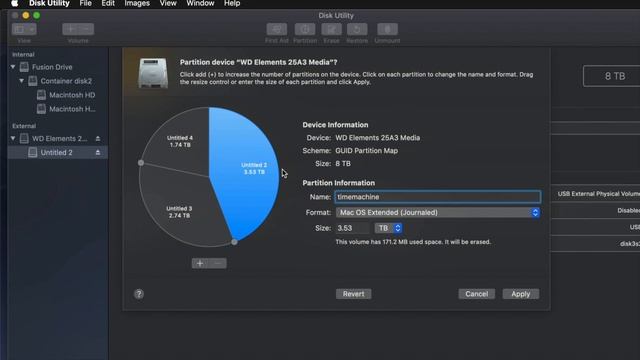Click the First Aid toolbar icon
The image size is (640, 360).
277,29
